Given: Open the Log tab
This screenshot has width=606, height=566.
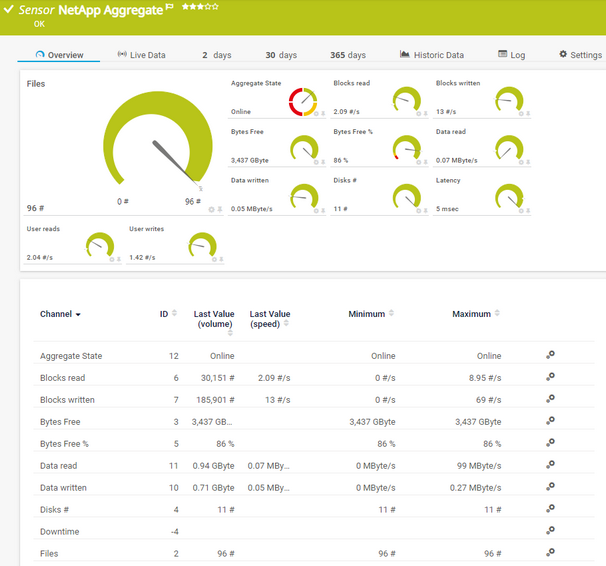Looking at the screenshot, I should [512, 55].
